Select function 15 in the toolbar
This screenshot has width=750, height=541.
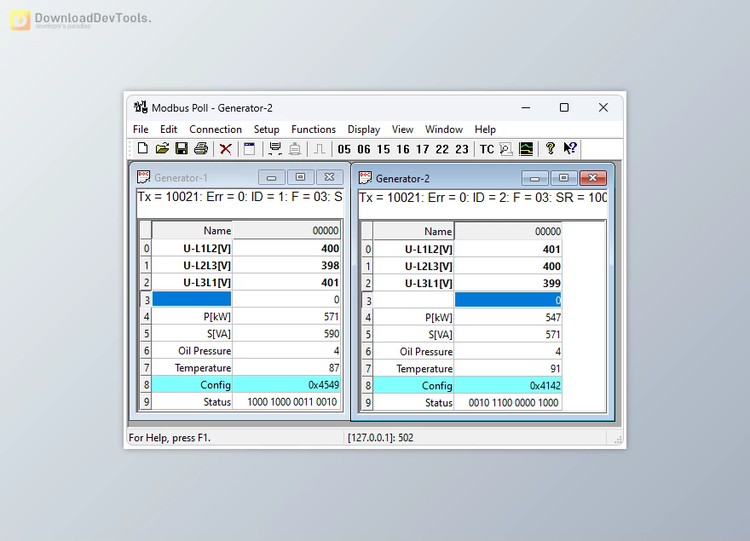click(383, 149)
